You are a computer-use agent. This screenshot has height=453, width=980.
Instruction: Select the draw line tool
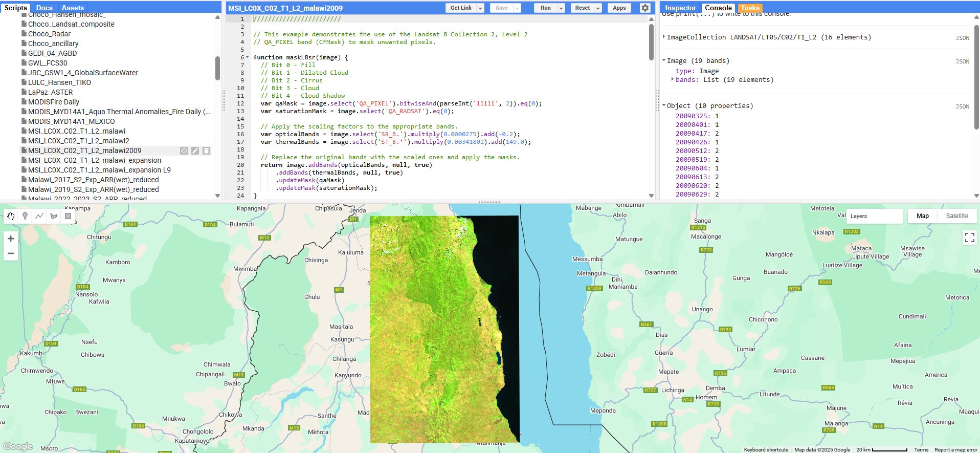coord(39,216)
